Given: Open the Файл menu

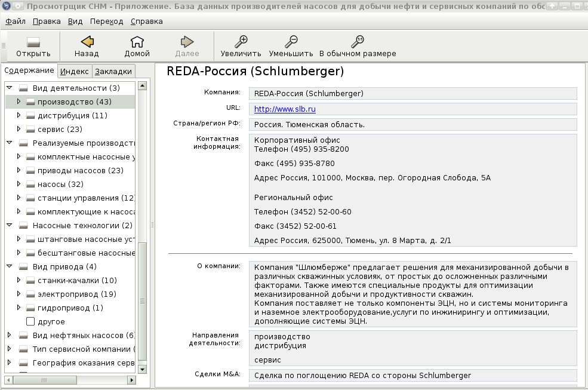Looking at the screenshot, I should click(16, 22).
